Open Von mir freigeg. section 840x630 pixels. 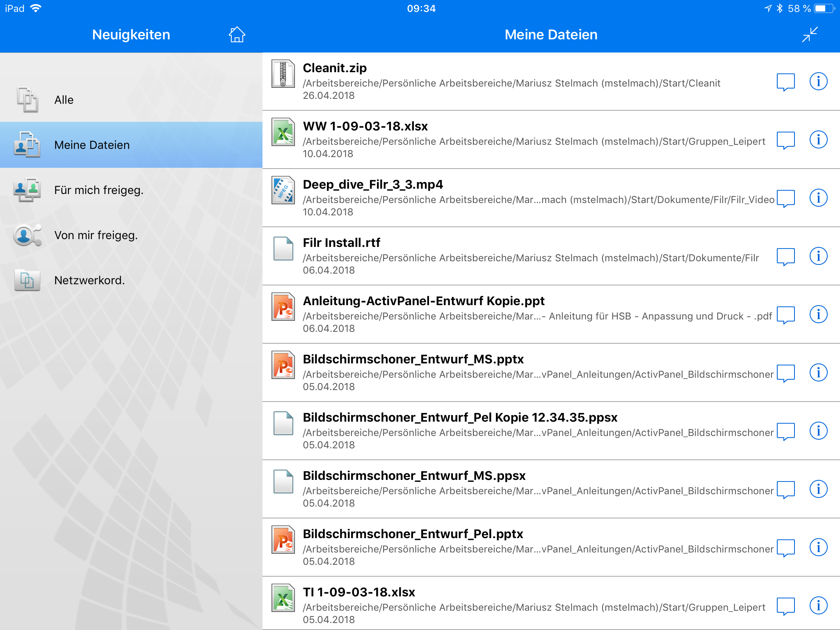[131, 235]
